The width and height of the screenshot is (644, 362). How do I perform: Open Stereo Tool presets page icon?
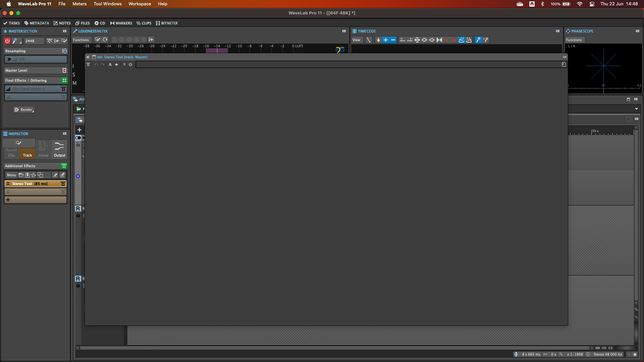click(x=564, y=64)
